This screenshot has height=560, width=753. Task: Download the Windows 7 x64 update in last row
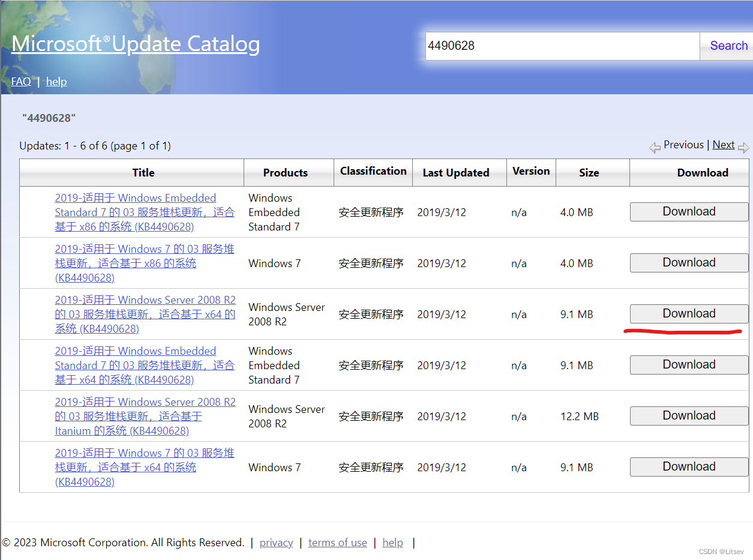(689, 466)
